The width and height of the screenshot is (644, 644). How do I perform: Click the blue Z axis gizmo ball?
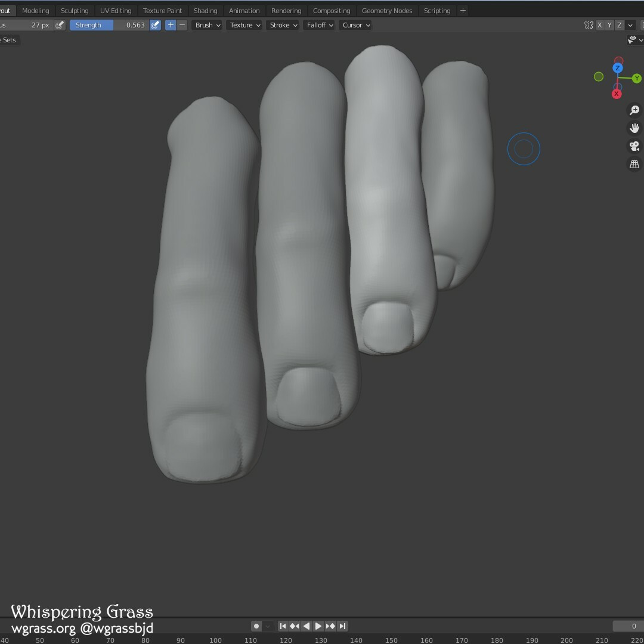click(617, 68)
